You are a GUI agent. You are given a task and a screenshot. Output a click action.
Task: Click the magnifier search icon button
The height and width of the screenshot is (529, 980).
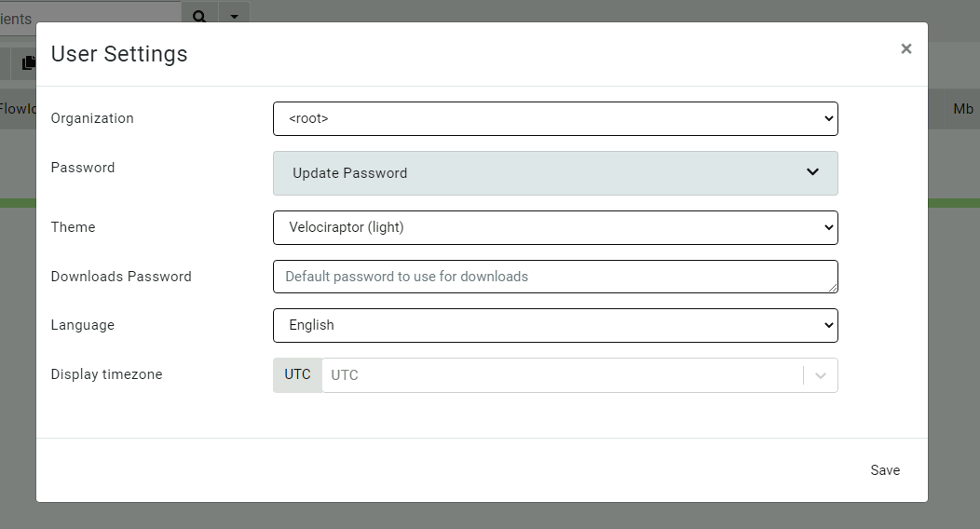click(198, 16)
